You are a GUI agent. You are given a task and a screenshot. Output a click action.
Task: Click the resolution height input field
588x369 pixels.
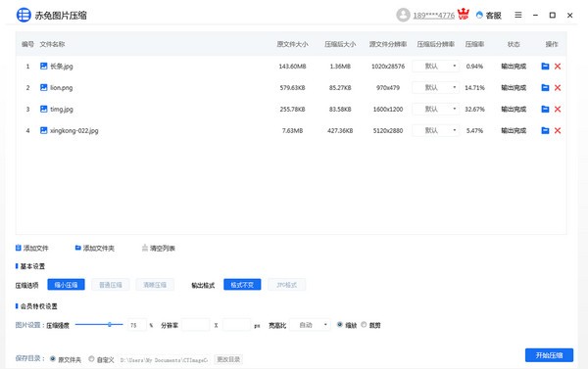tap(236, 325)
